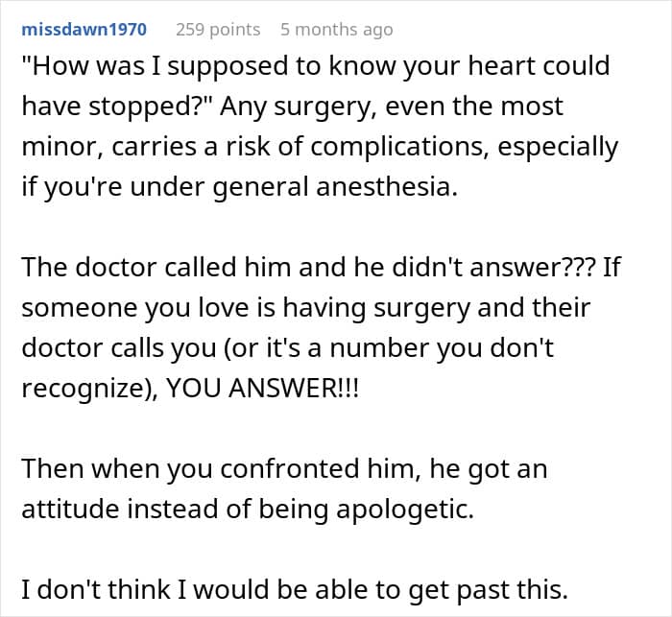Click the final line "I don't think I would"

295,589
